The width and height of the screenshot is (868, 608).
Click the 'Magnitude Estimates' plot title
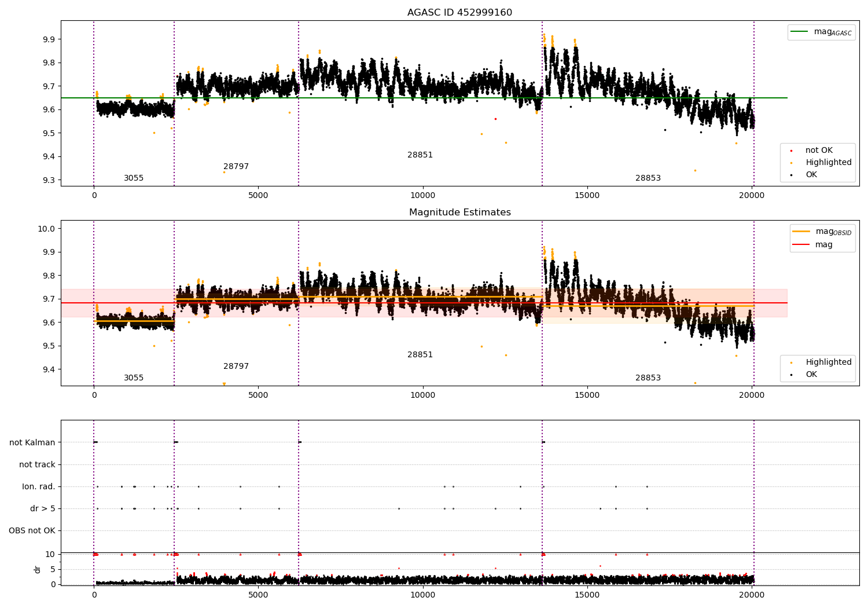(459, 213)
